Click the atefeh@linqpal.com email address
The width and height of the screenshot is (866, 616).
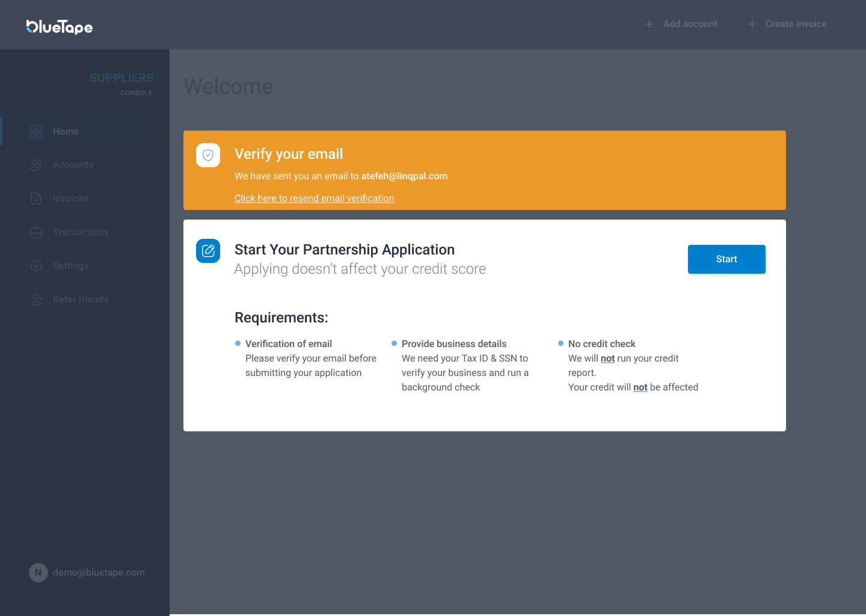404,176
